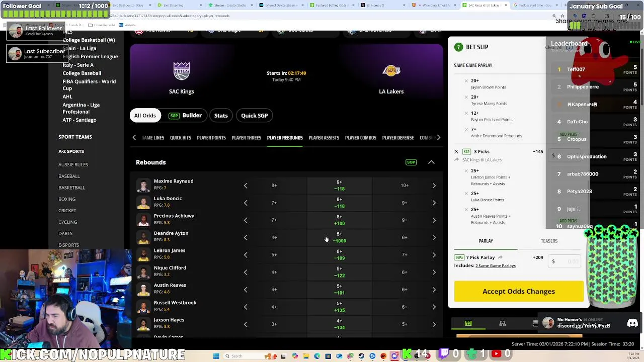Click Accept Odds Changes button
This screenshot has width=644, height=362.
[x=519, y=292]
